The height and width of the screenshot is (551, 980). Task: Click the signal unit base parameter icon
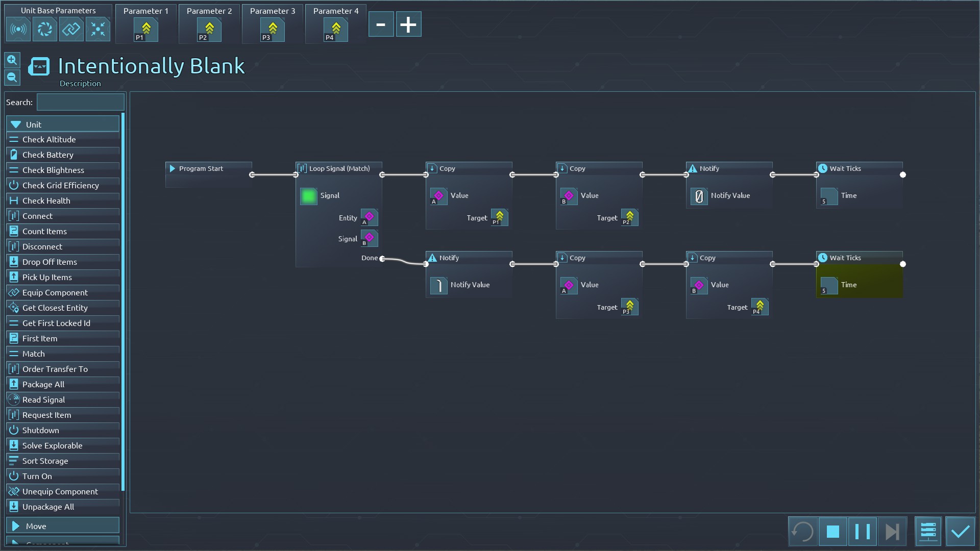coord(18,29)
